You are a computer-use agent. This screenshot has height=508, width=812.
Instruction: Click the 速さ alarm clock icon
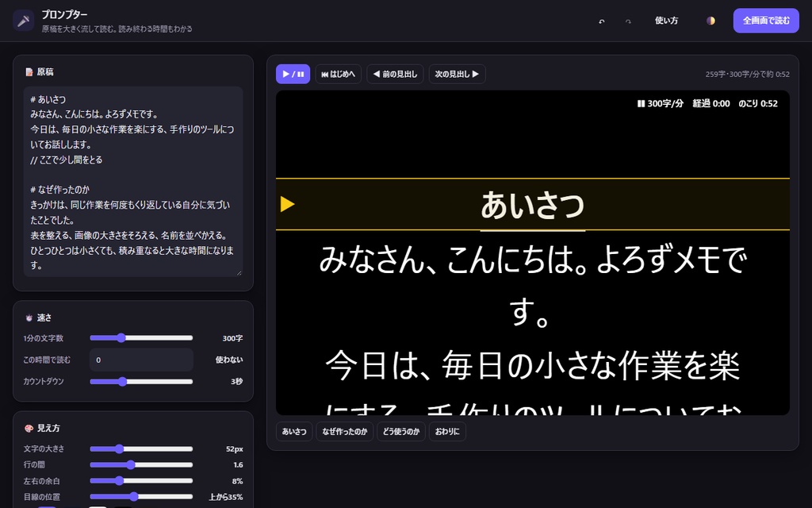point(29,317)
